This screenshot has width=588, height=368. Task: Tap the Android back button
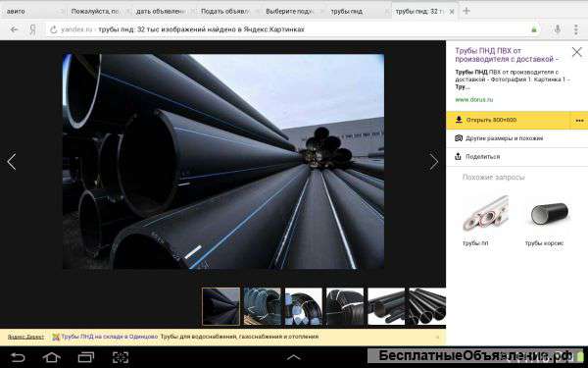[x=18, y=357]
